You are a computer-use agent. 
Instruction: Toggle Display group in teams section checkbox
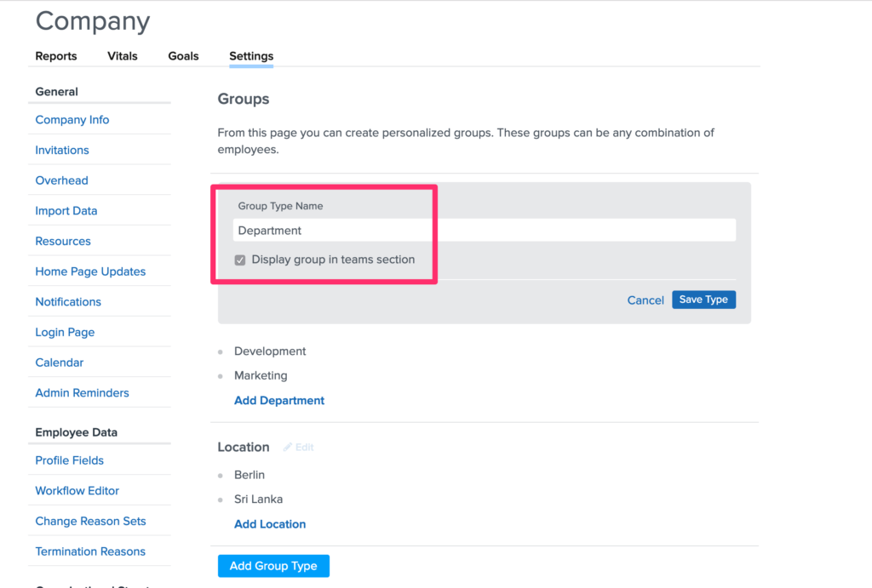point(240,260)
